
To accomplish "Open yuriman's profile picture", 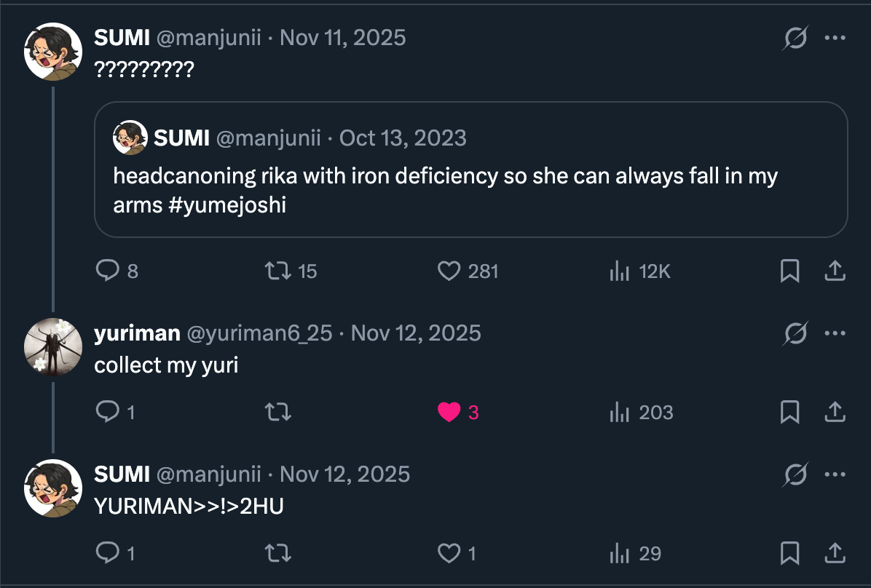I will tap(53, 346).
